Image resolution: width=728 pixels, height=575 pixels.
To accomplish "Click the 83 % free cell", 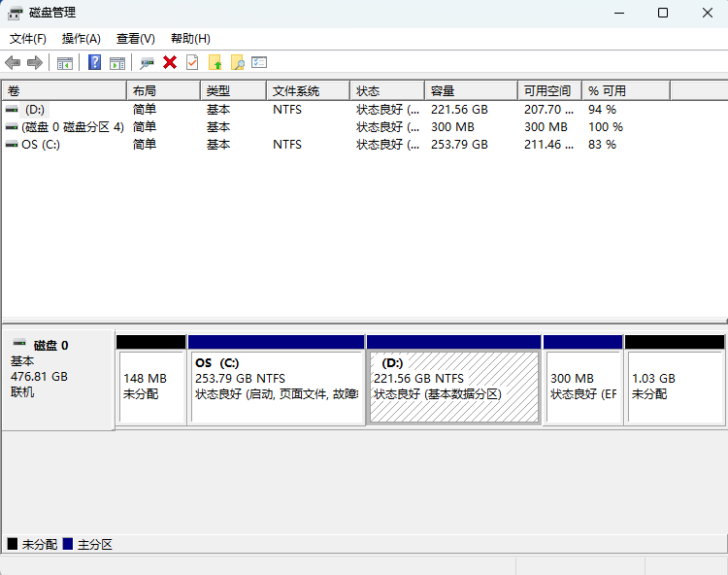I will click(x=602, y=145).
